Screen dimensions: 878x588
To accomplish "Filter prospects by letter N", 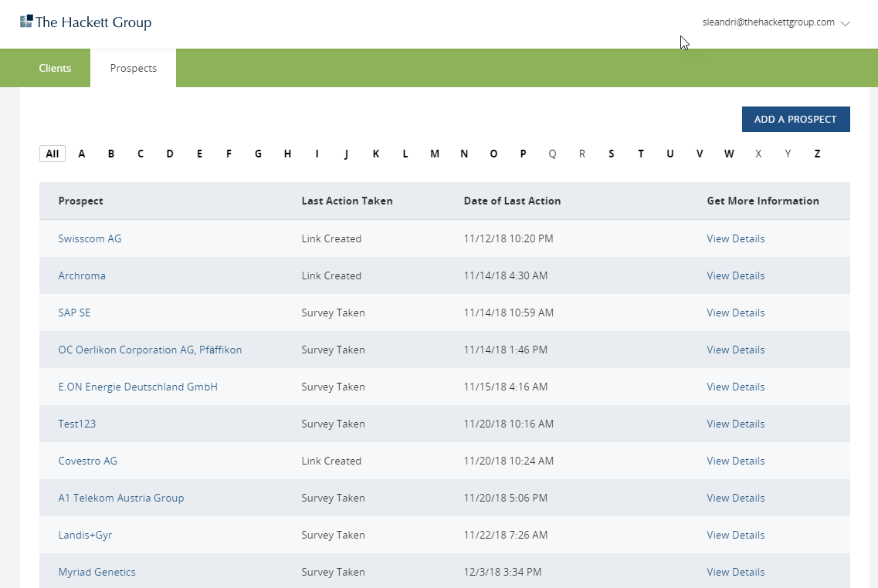I will pyautogui.click(x=464, y=154).
